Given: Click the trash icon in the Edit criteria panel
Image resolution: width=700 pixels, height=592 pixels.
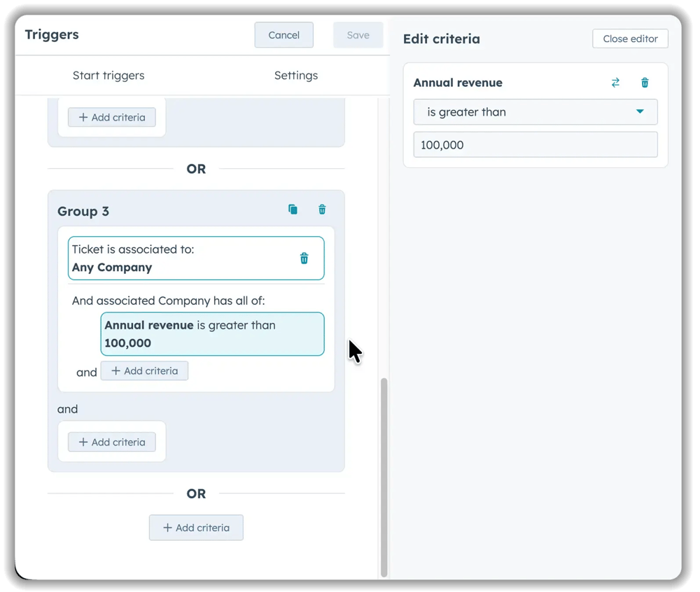Looking at the screenshot, I should [x=645, y=82].
